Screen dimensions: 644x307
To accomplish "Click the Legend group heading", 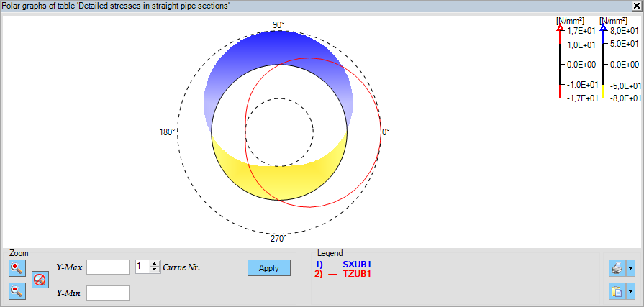I will tap(330, 253).
